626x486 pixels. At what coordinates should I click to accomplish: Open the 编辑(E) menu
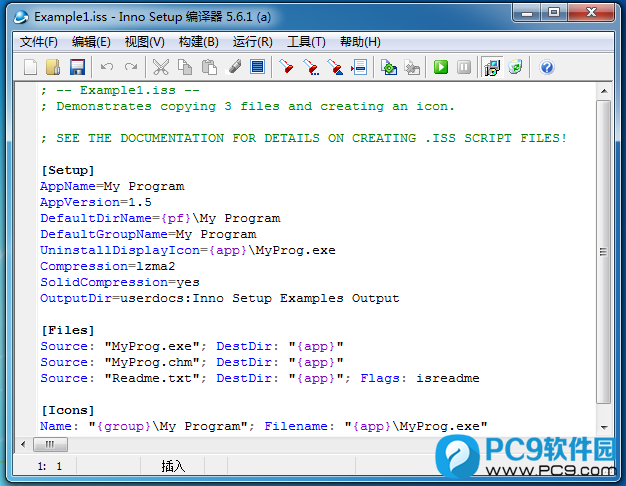pos(91,42)
